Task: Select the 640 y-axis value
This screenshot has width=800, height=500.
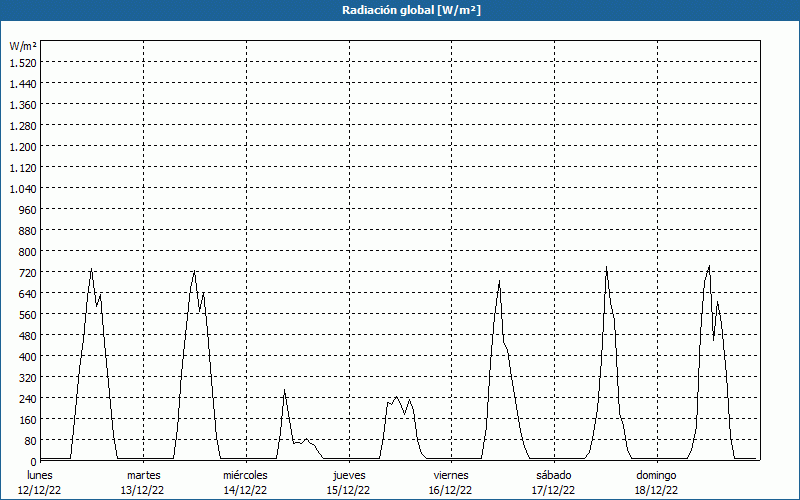Action: 28,294
